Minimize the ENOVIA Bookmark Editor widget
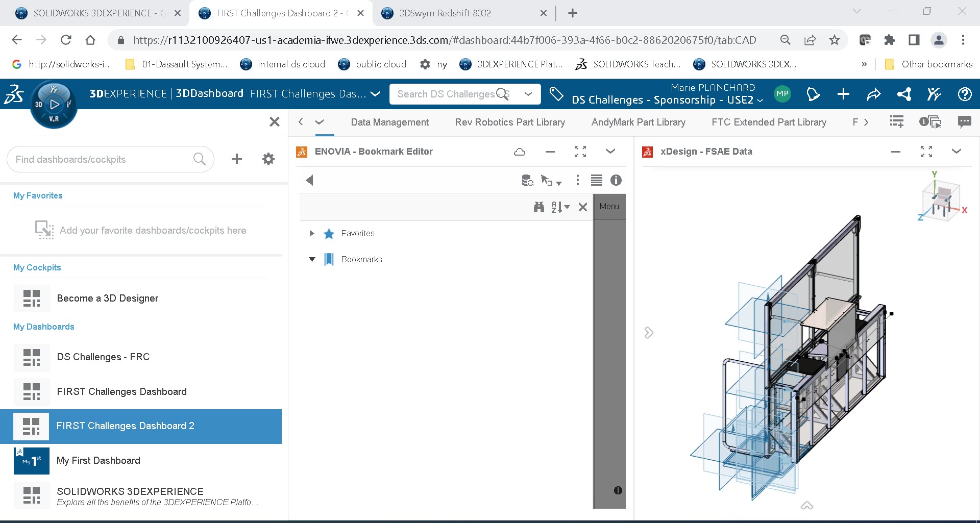 (550, 152)
